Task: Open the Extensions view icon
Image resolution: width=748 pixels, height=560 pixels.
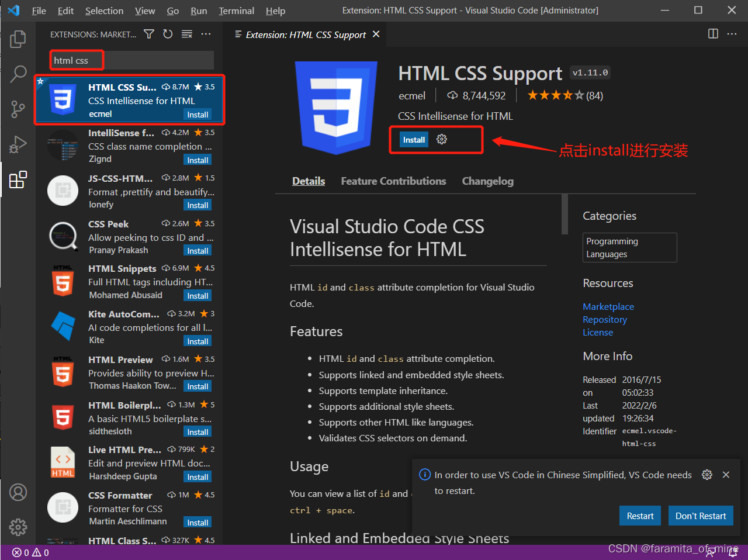Action: [x=18, y=179]
